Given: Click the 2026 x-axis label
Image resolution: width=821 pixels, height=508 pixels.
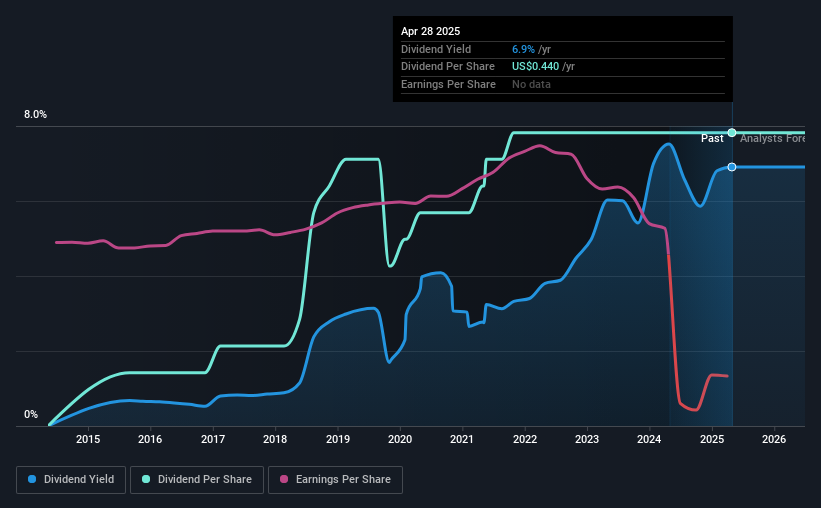Looking at the screenshot, I should 774,439.
